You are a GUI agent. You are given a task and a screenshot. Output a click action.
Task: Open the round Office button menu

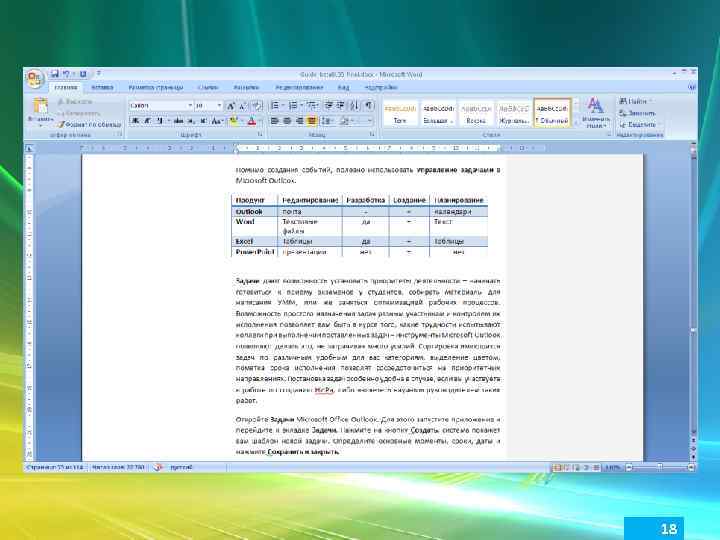(35, 78)
